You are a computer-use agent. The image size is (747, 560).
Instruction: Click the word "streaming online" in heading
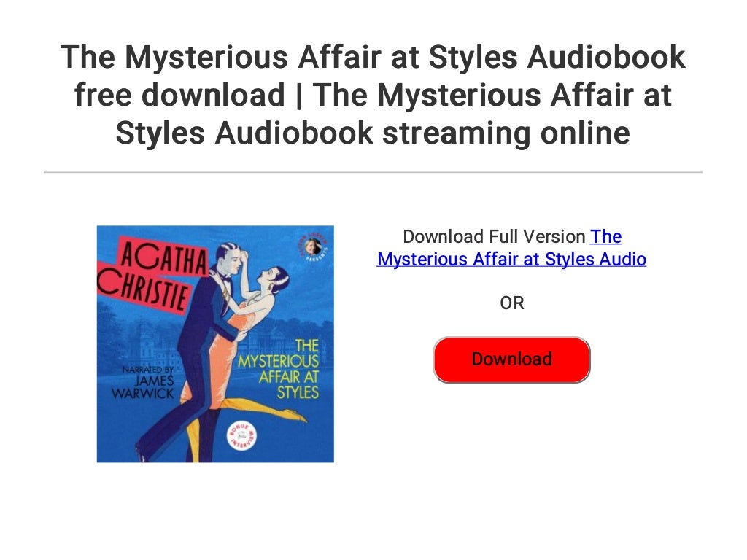506,133
